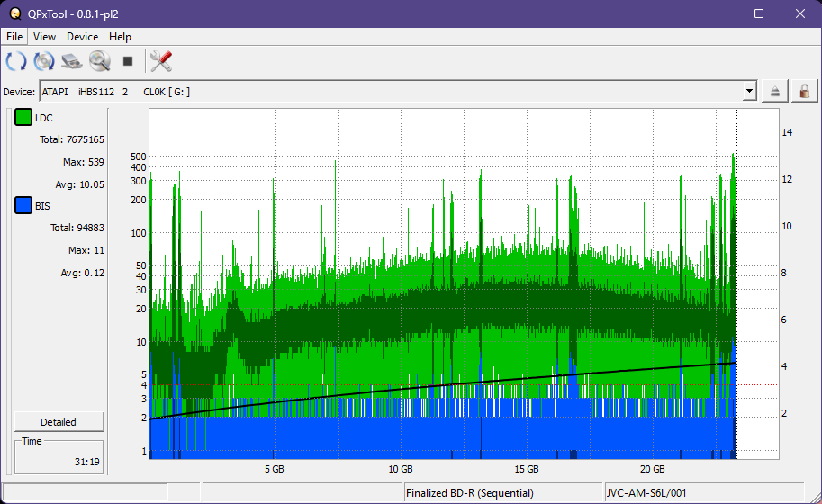Open the Device menu
This screenshot has height=504, width=822.
[82, 37]
